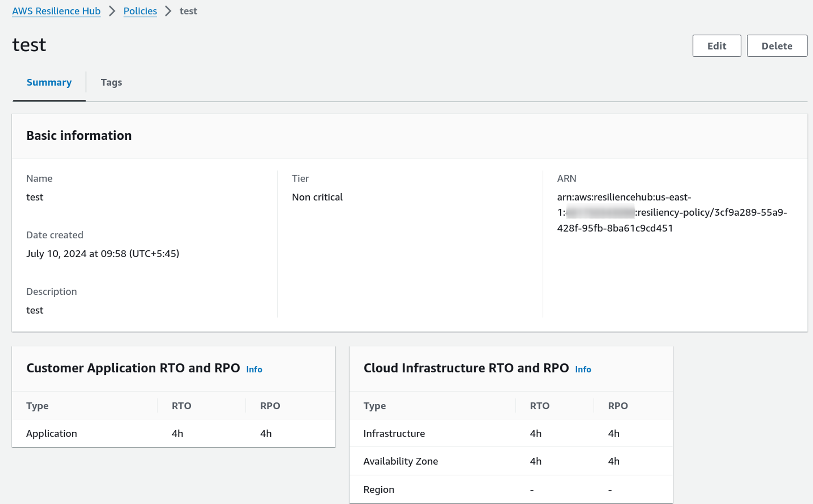Viewport: 813px width, 504px height.
Task: Open Info for Cloud Infrastructure RTO and RPO
Action: pyautogui.click(x=583, y=369)
